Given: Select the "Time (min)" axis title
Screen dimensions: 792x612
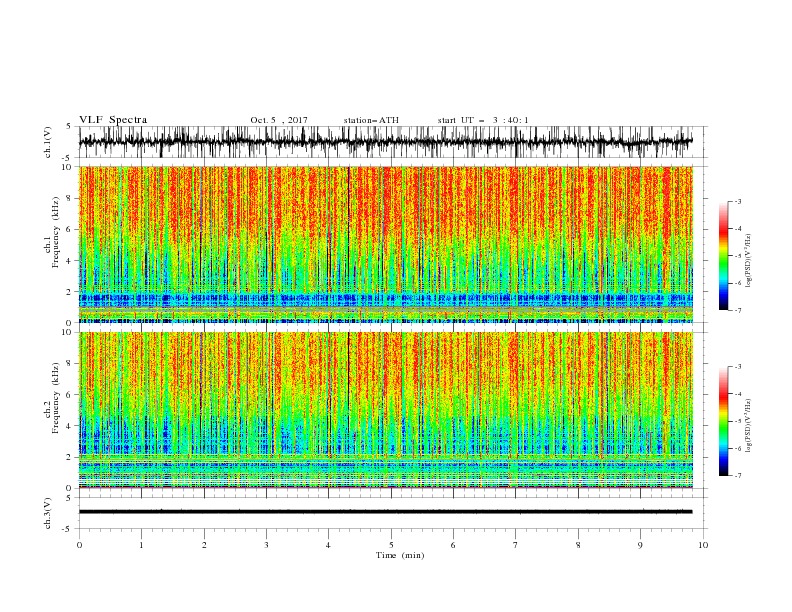Looking at the screenshot, I should [400, 555].
